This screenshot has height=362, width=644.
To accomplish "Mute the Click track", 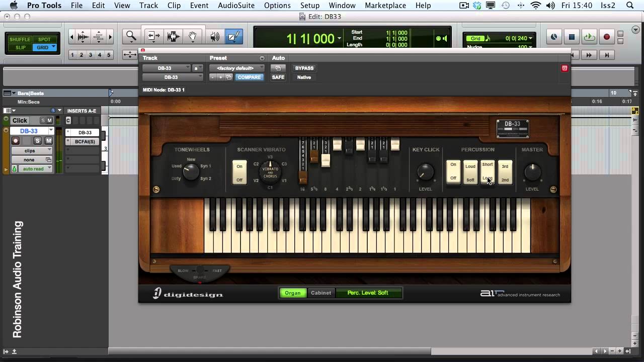I will (49, 120).
